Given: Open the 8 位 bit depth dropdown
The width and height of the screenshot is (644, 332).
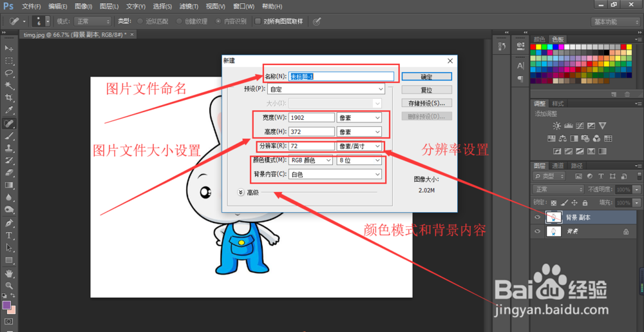Looking at the screenshot, I should coord(359,161).
